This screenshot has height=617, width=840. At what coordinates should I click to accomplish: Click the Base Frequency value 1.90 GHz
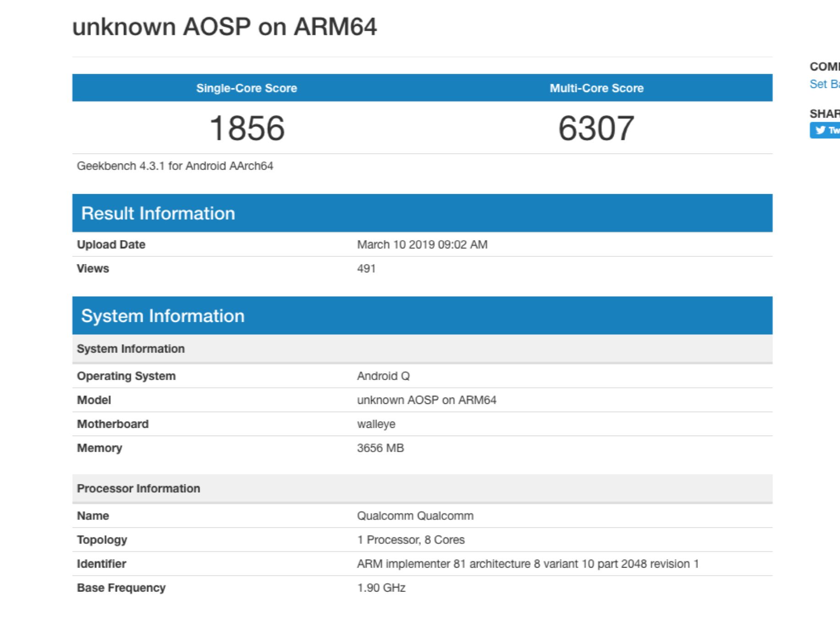coord(381,588)
